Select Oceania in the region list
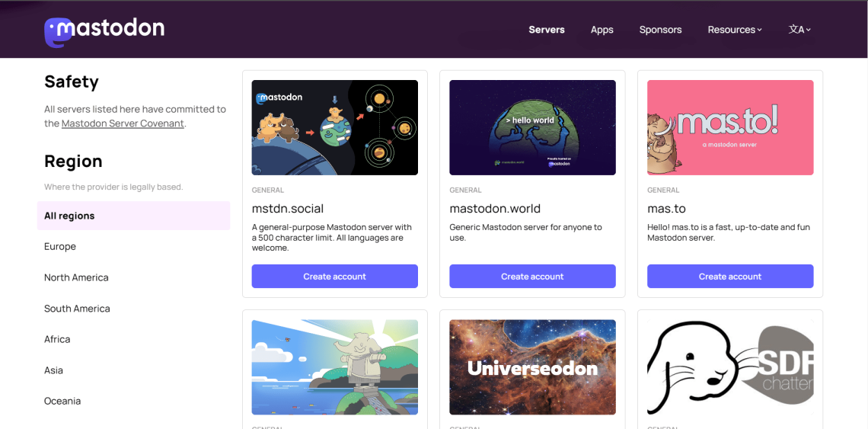The height and width of the screenshot is (429, 868). tap(133, 401)
